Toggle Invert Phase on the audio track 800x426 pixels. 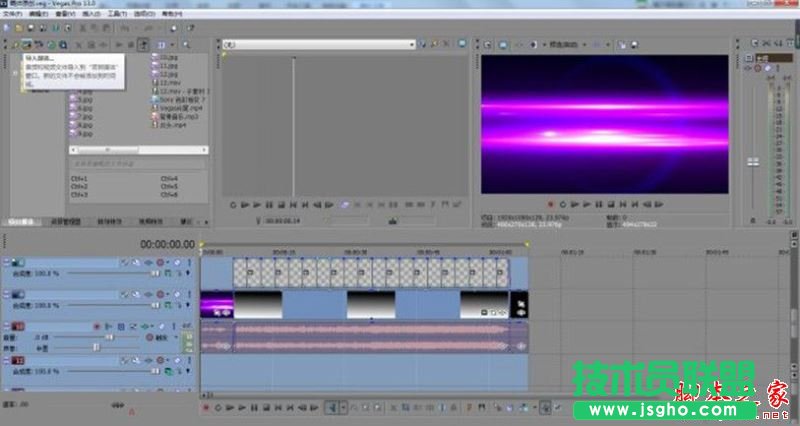point(109,327)
